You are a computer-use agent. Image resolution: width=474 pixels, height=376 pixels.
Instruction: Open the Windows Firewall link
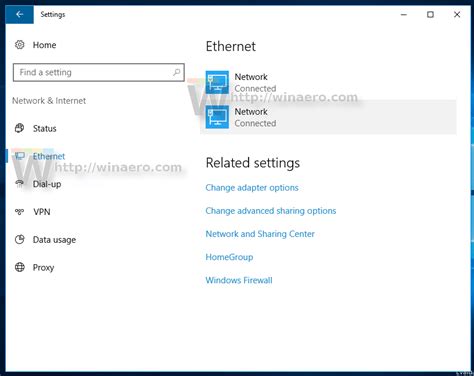(x=239, y=280)
